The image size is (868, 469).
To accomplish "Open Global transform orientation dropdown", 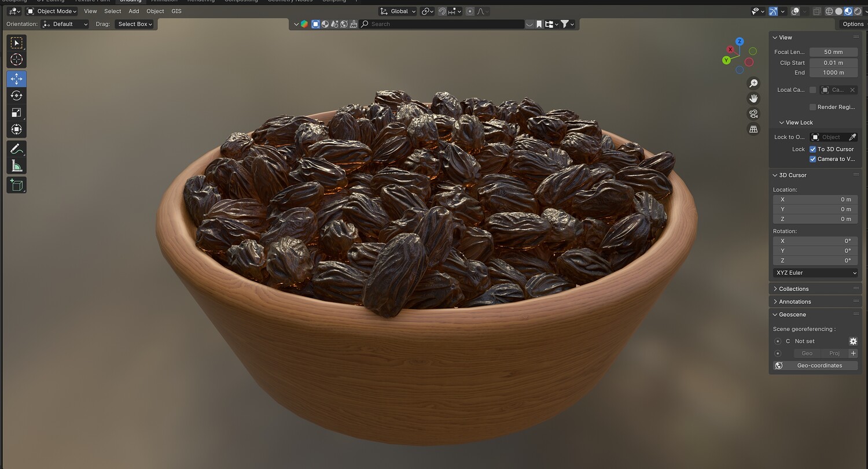I will 398,11.
